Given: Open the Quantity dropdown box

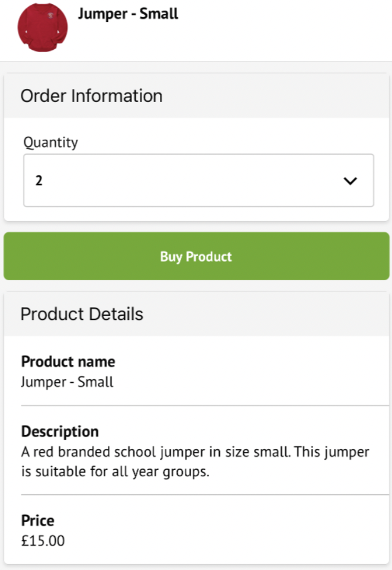Looking at the screenshot, I should (x=198, y=181).
